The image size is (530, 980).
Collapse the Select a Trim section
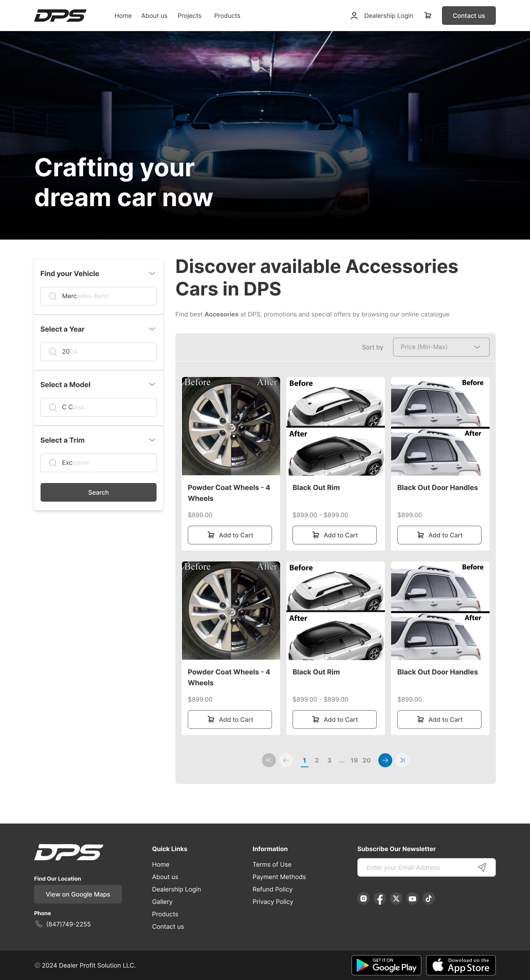point(152,440)
